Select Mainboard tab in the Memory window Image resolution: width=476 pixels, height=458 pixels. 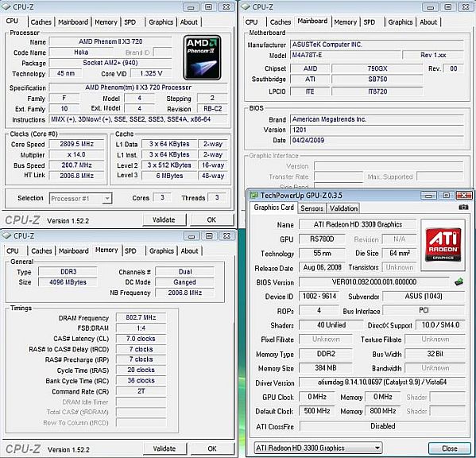pos(74,251)
